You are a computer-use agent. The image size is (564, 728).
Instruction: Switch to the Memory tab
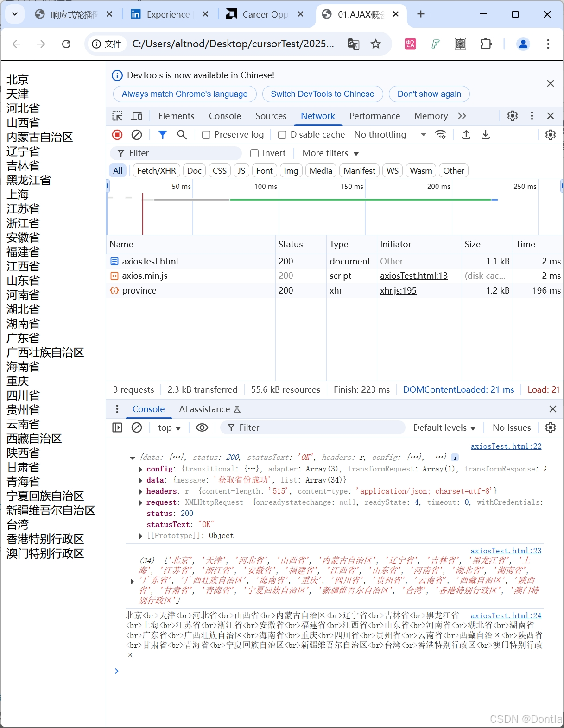tap(431, 116)
